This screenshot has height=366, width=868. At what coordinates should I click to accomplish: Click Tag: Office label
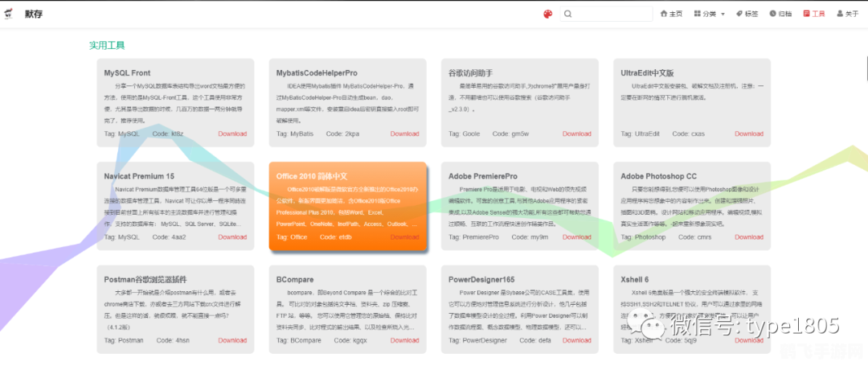292,237
